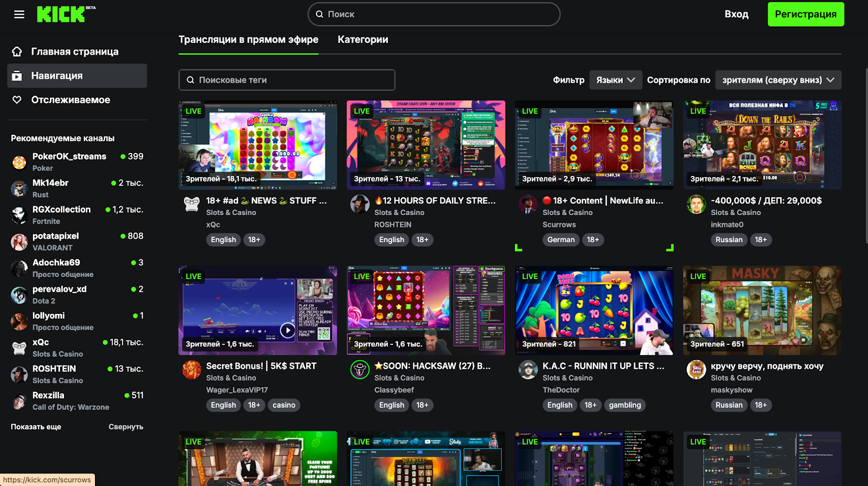
Task: Go to Главная страница in sidebar
Action: coord(77,52)
